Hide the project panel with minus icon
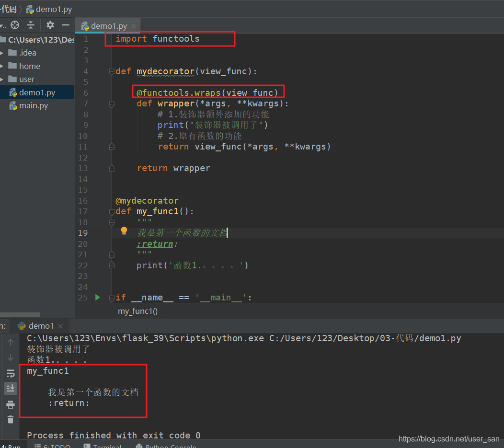Viewport: 504px width, 448px height. pos(66,25)
